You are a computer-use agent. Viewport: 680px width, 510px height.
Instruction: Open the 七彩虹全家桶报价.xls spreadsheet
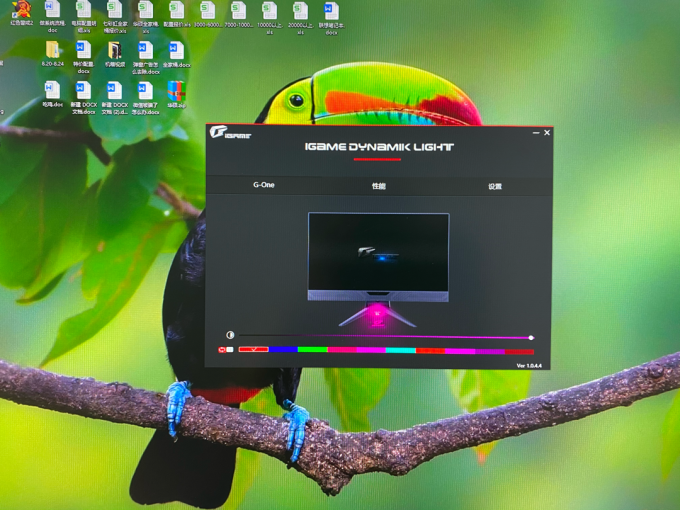pyautogui.click(x=114, y=17)
